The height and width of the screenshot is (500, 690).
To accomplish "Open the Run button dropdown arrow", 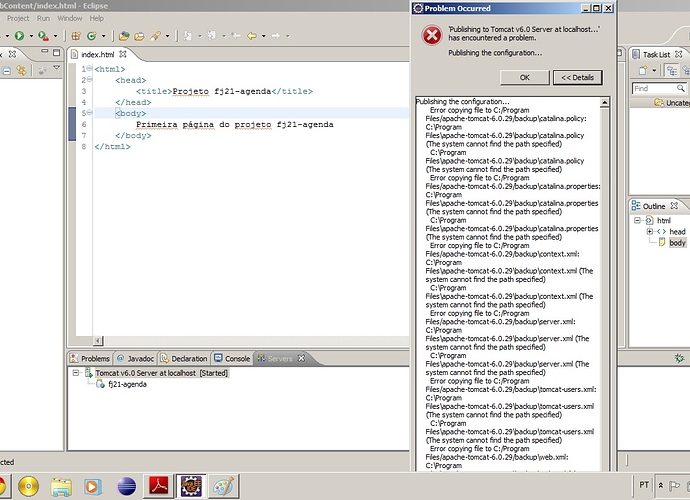I will tap(31, 36).
